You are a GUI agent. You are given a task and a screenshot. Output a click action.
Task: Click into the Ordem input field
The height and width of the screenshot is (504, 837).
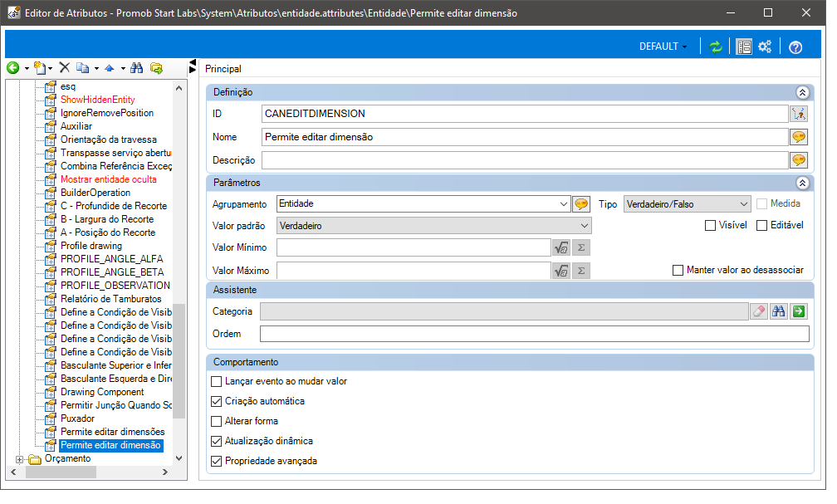click(x=535, y=335)
